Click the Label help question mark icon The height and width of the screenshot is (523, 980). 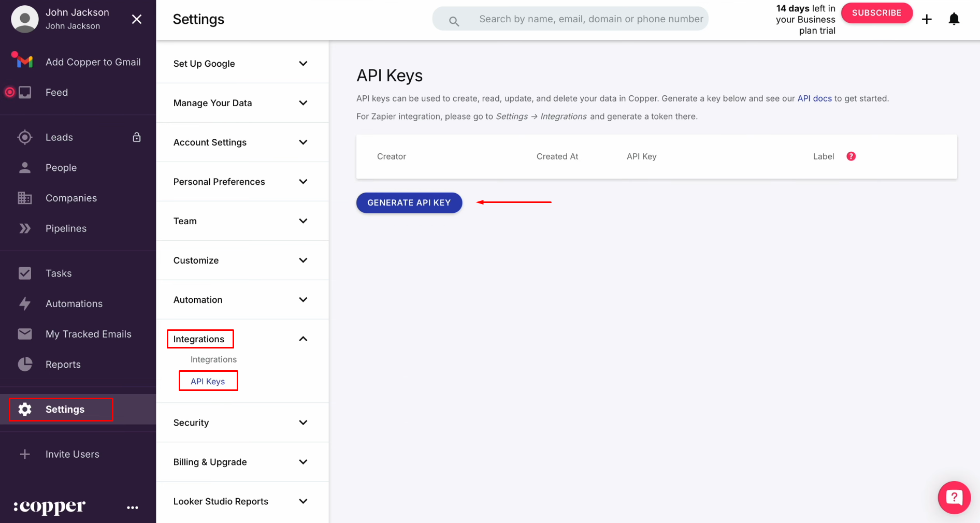(851, 156)
